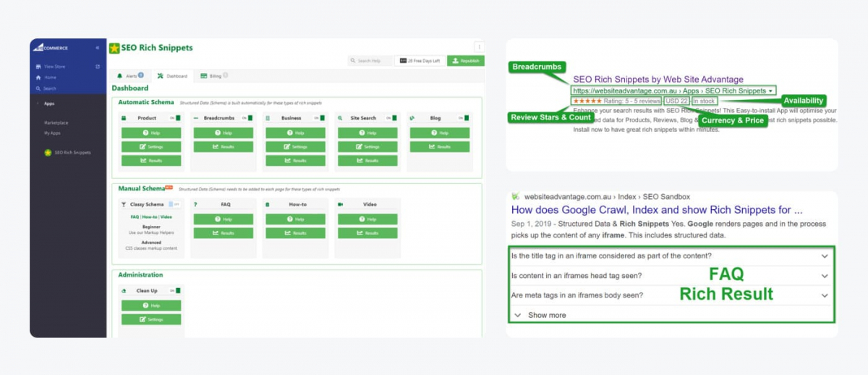Click the Home house icon in the sidebar
The height and width of the screenshot is (375, 868).
[x=38, y=77]
